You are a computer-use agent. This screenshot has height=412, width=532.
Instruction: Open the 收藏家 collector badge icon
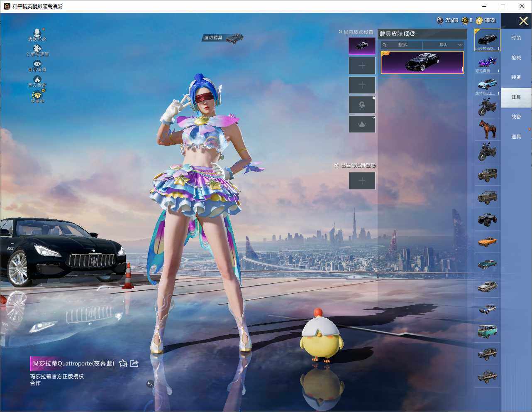point(37,95)
